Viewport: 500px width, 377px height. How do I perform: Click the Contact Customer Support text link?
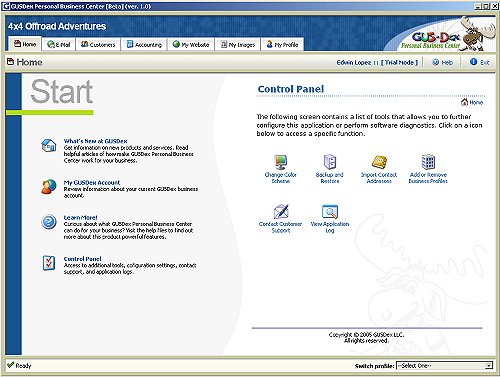281,227
